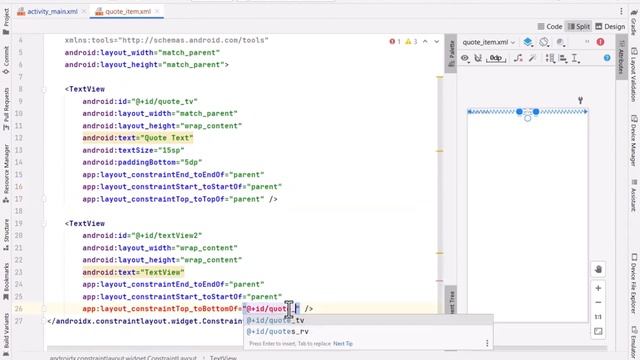This screenshot has height=360, width=640.
Task: Switch editor to Split view
Action: tap(579, 27)
